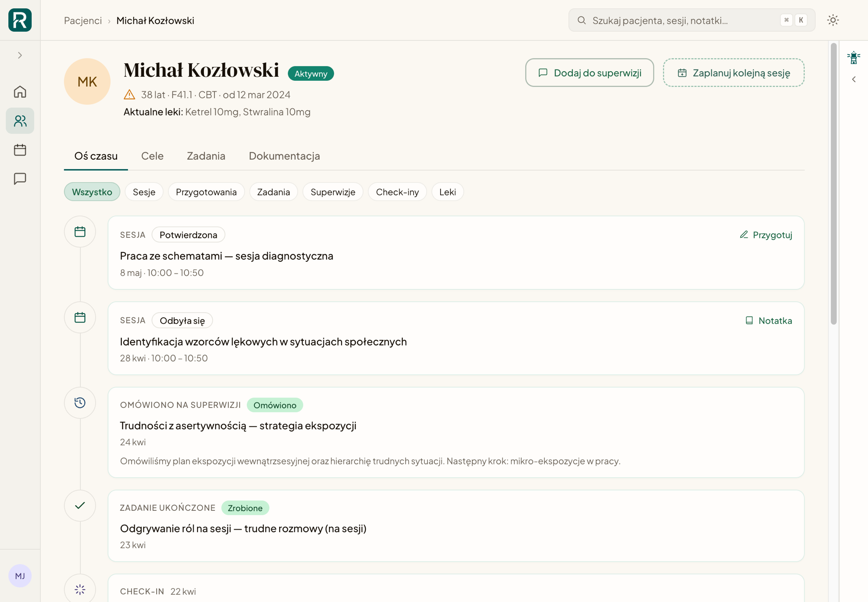Viewport: 868px width, 602px height.
Task: Switch to the Dokumentacja tab
Action: (x=284, y=156)
